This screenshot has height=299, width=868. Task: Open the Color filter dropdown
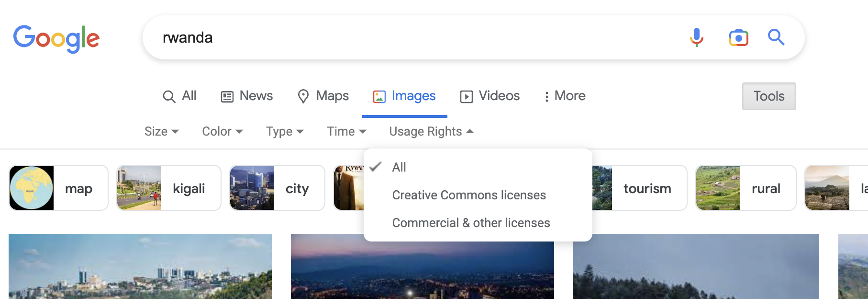coord(222,131)
